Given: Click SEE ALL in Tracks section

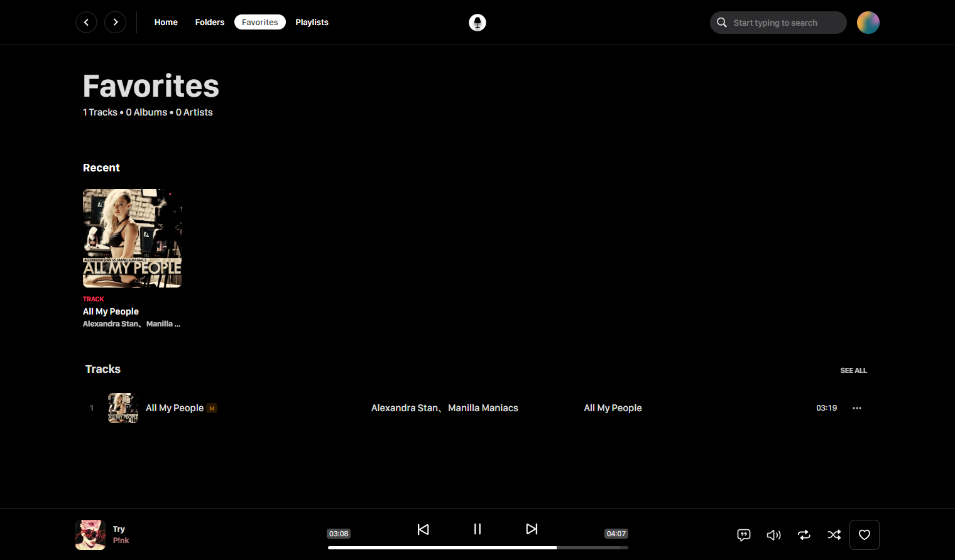Looking at the screenshot, I should click(853, 370).
